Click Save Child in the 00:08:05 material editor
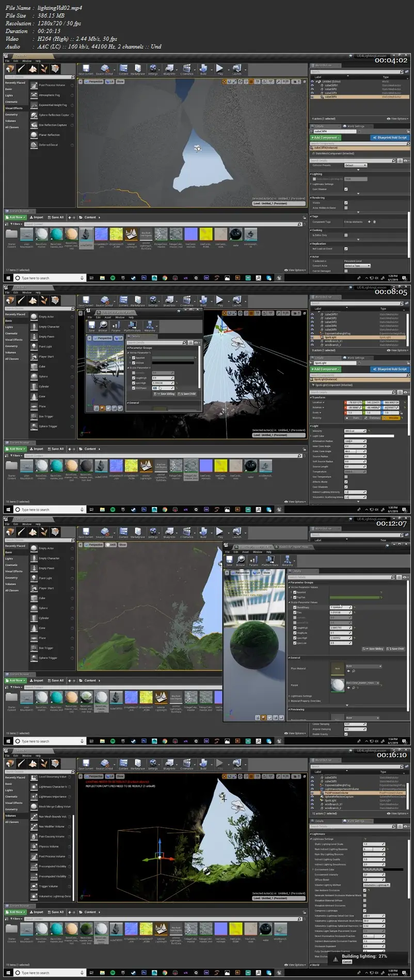 187,394
